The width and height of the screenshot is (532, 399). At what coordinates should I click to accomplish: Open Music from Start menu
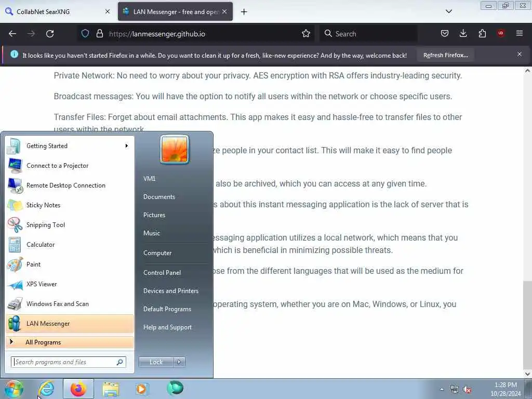(152, 233)
